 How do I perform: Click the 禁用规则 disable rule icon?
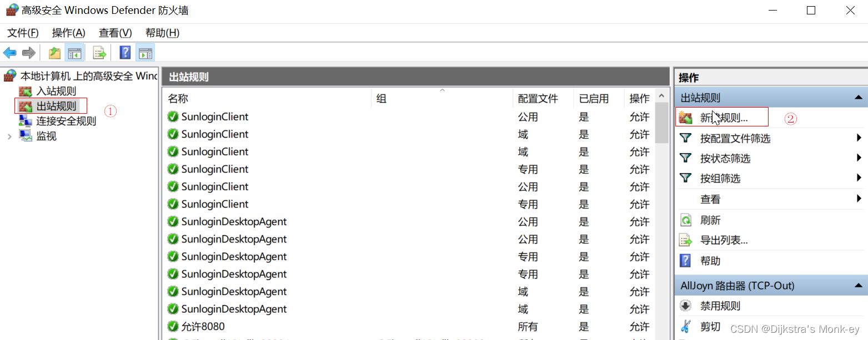click(x=686, y=306)
